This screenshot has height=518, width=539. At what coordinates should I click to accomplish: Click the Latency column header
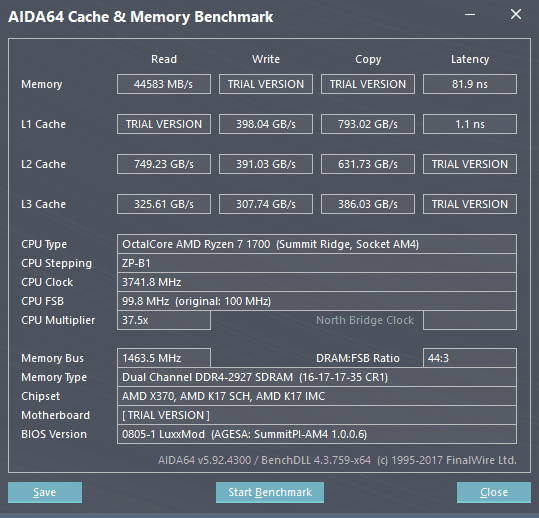pyautogui.click(x=470, y=59)
